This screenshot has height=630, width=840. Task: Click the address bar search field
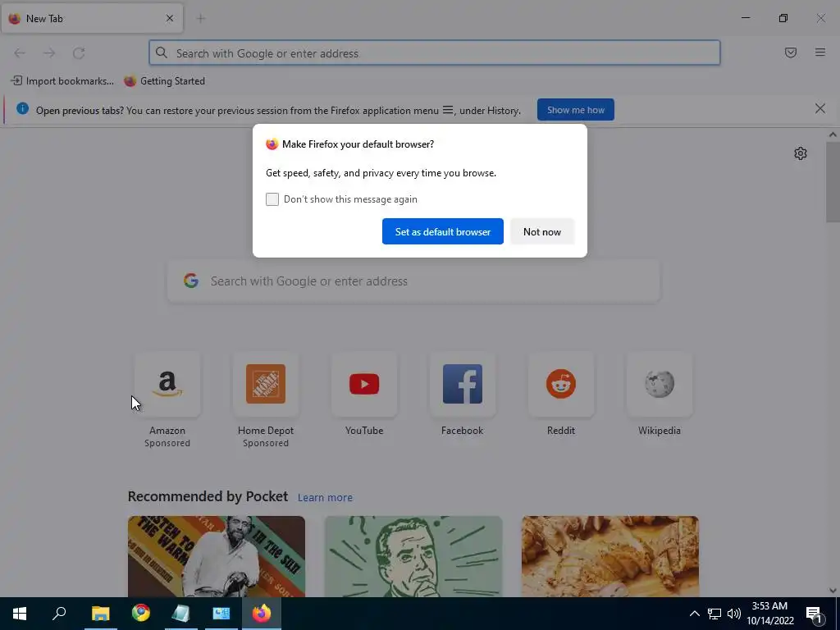click(x=435, y=53)
